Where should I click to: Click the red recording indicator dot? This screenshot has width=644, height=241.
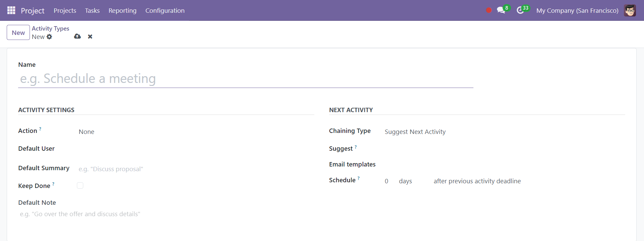(x=489, y=10)
